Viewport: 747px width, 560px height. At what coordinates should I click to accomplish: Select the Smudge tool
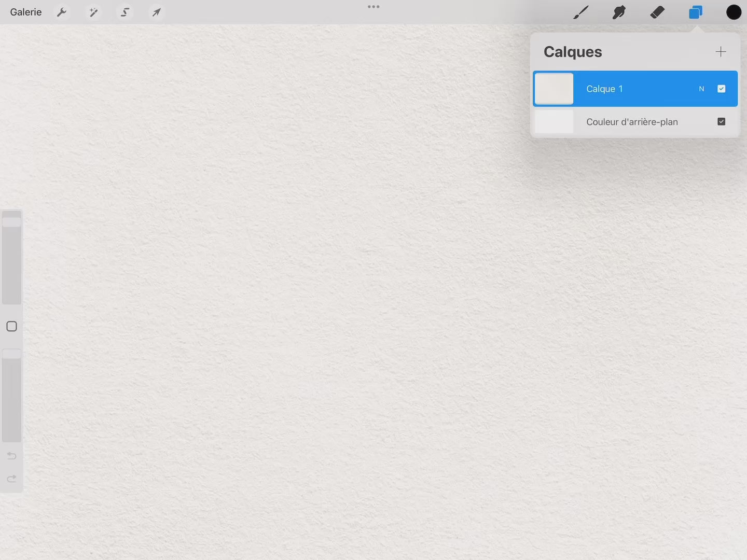click(x=619, y=12)
